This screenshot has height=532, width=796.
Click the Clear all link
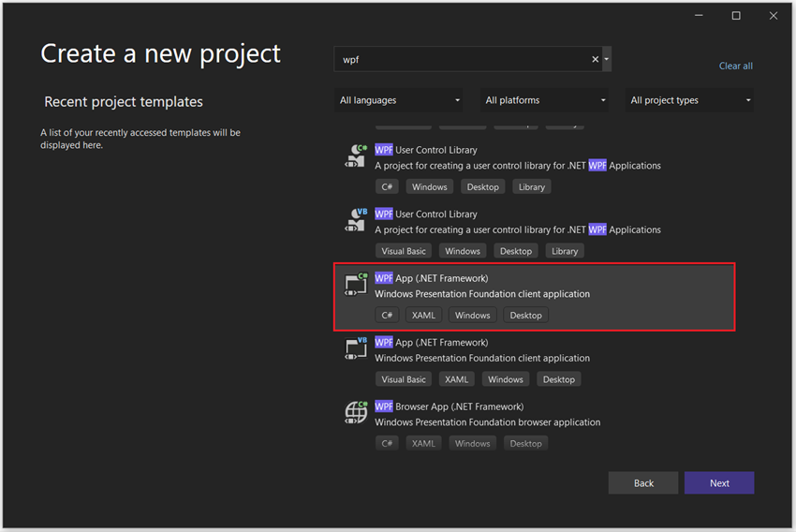click(x=735, y=66)
